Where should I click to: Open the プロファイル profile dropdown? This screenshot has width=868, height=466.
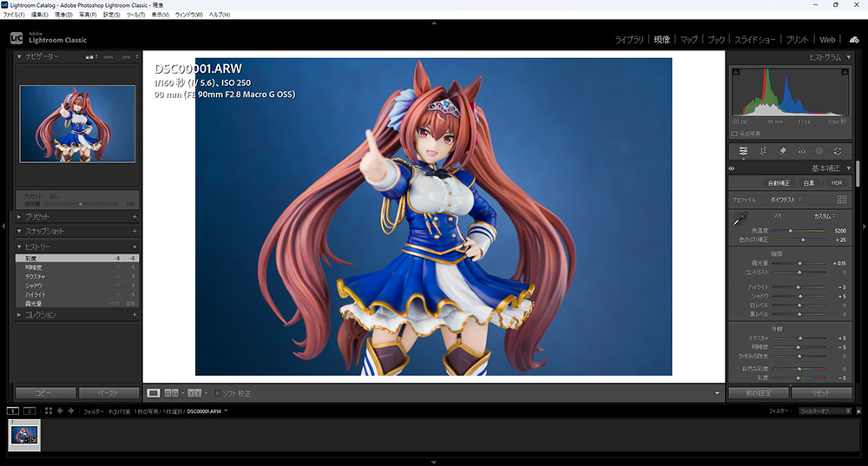(x=786, y=200)
